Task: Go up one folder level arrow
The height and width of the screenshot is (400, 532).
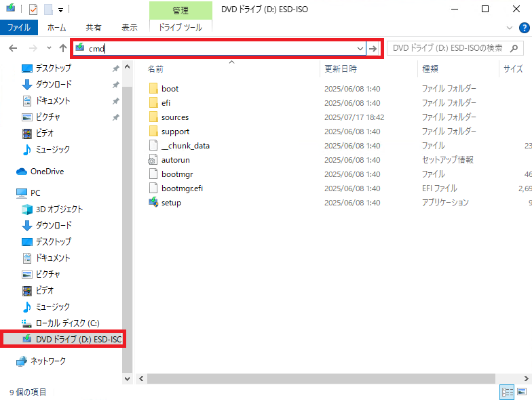Action: pyautogui.click(x=62, y=48)
